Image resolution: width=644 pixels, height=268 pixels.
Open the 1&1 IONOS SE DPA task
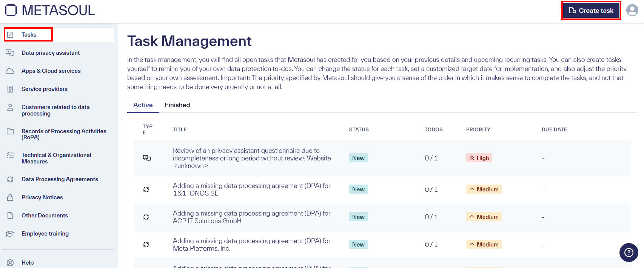[251, 189]
